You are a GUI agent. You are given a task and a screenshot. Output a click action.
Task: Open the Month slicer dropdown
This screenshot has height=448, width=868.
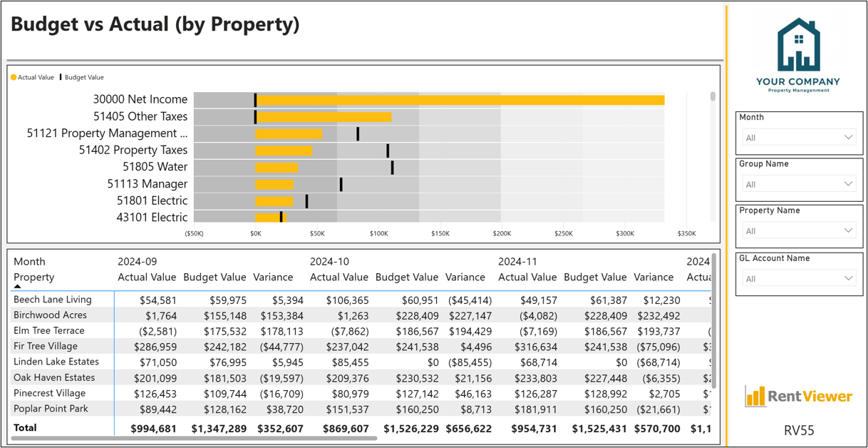coord(798,138)
